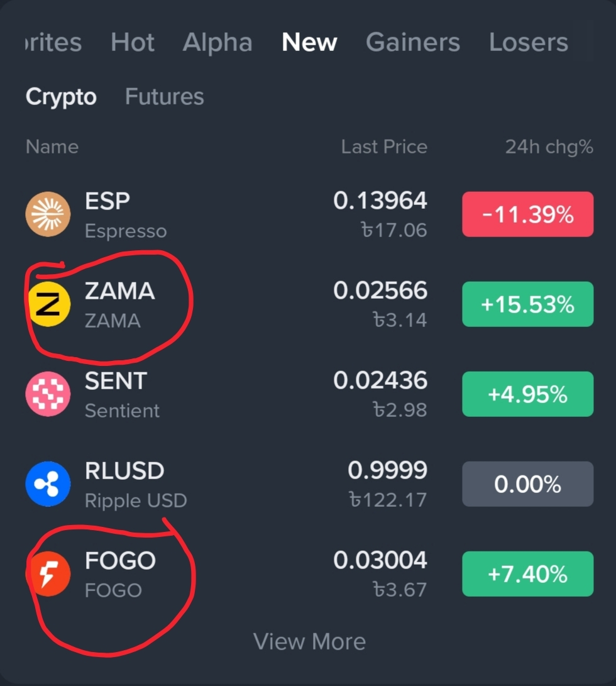The height and width of the screenshot is (686, 616).
Task: Tap the blue Ripple USD icon
Action: click(x=48, y=484)
